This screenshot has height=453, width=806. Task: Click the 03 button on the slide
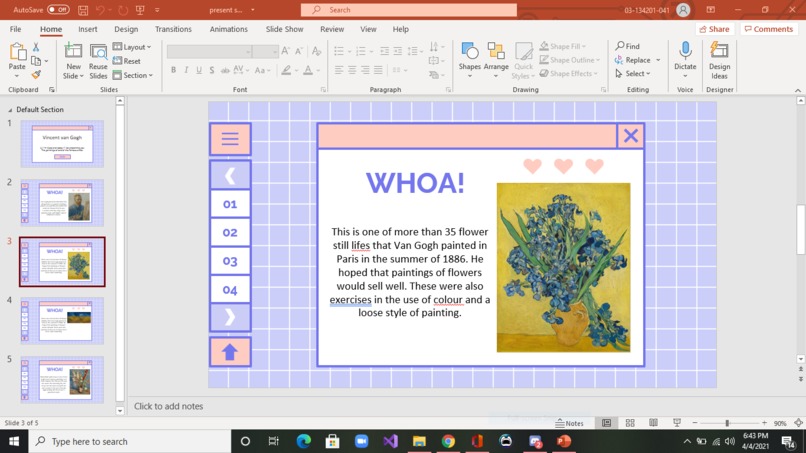230,261
